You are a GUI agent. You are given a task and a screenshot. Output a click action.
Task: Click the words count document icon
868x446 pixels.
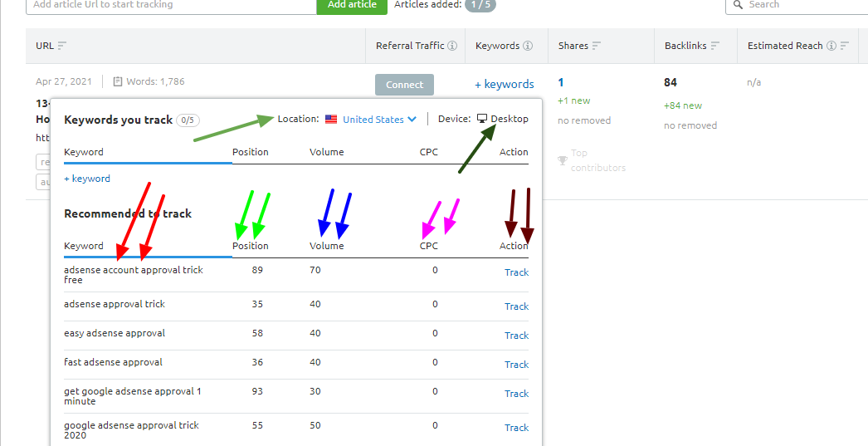[x=117, y=81]
